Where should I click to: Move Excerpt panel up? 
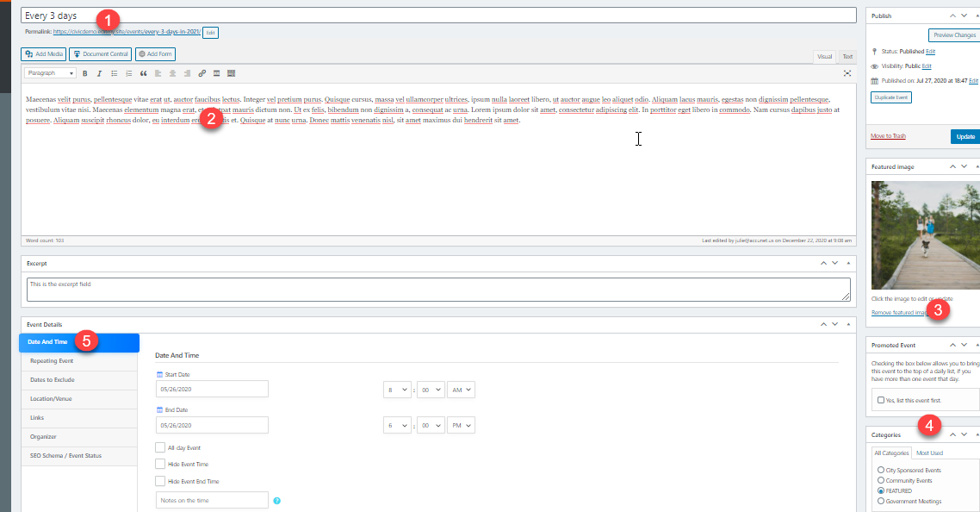click(x=823, y=263)
